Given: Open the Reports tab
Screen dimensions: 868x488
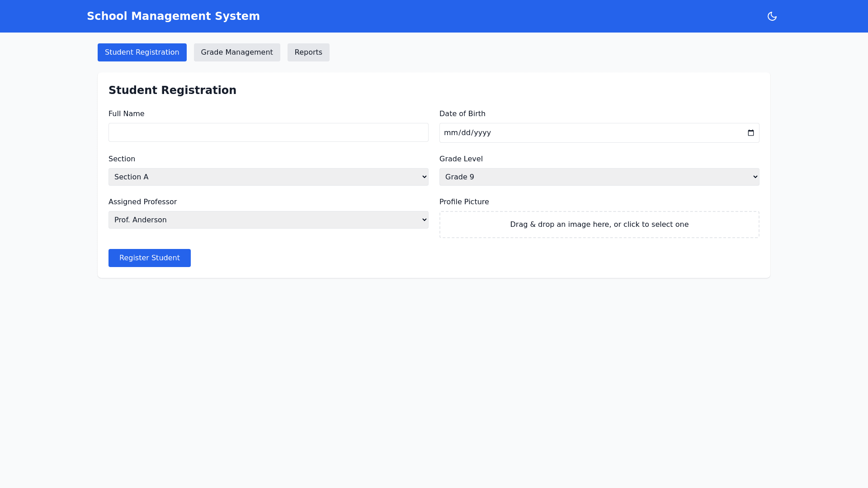Looking at the screenshot, I should pos(308,52).
